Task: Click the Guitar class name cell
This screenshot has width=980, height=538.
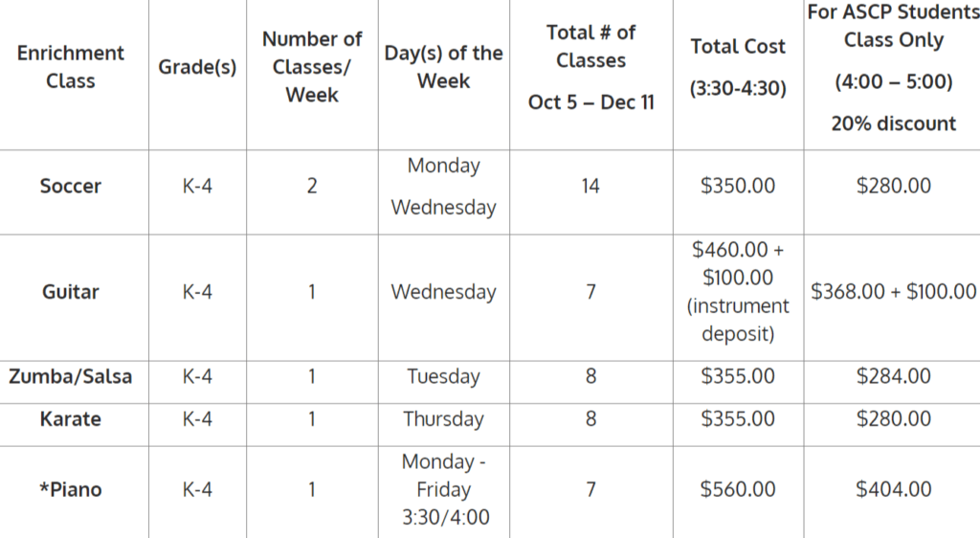Action: [71, 292]
